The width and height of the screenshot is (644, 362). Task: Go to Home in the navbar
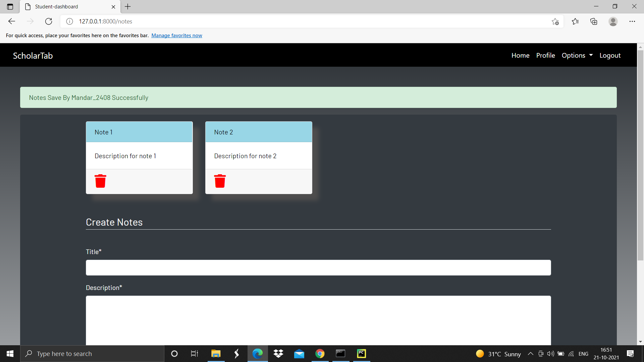[520, 55]
